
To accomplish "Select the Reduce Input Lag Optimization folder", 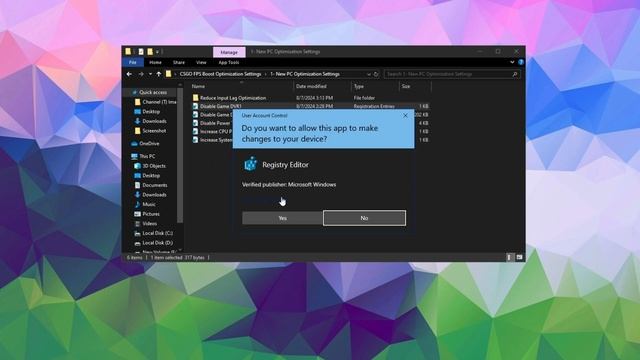I will pos(233,98).
